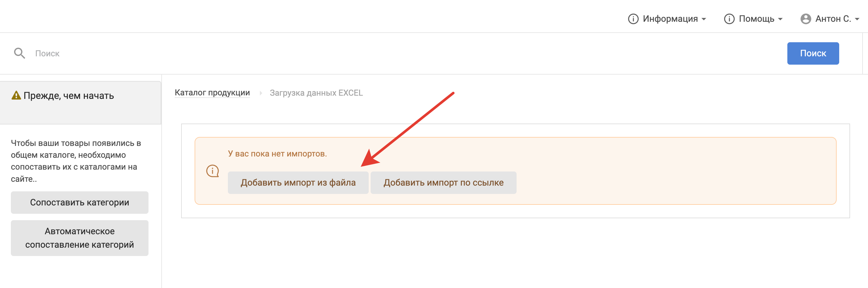
Task: Click the Антон С. user name
Action: [x=833, y=19]
